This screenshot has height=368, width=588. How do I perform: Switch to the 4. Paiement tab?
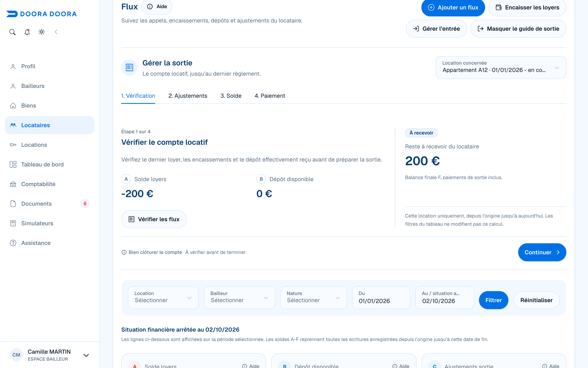tap(270, 96)
